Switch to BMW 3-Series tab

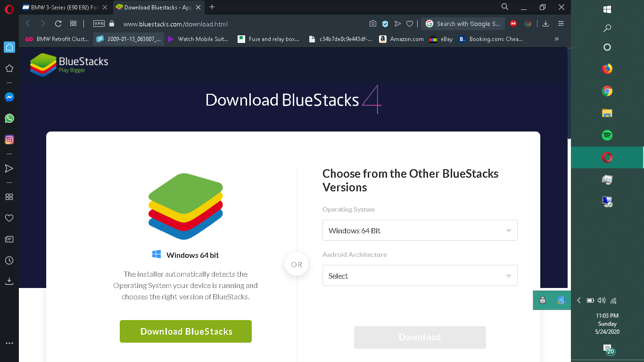(65, 7)
